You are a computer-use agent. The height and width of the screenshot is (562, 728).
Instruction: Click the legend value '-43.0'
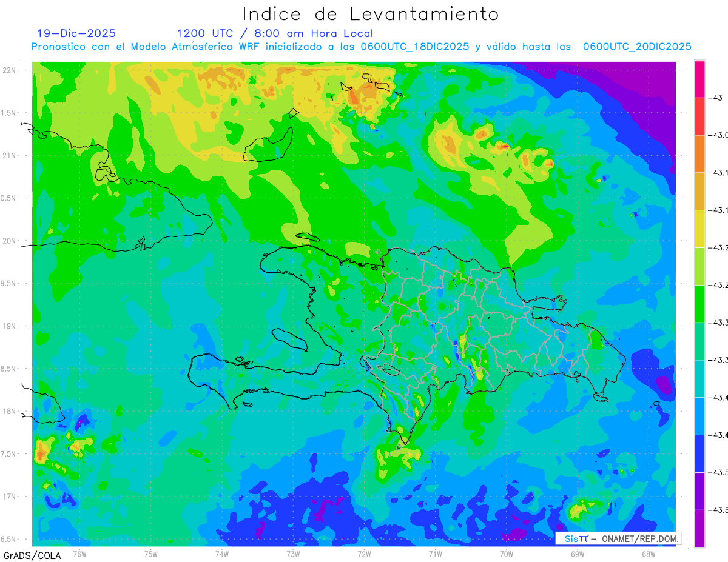(x=718, y=135)
